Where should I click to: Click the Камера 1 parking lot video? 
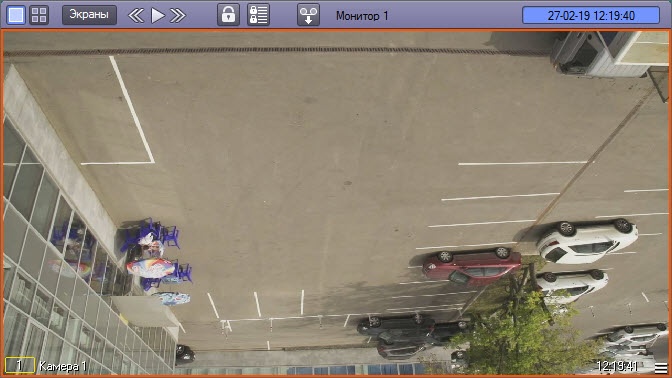click(x=336, y=201)
